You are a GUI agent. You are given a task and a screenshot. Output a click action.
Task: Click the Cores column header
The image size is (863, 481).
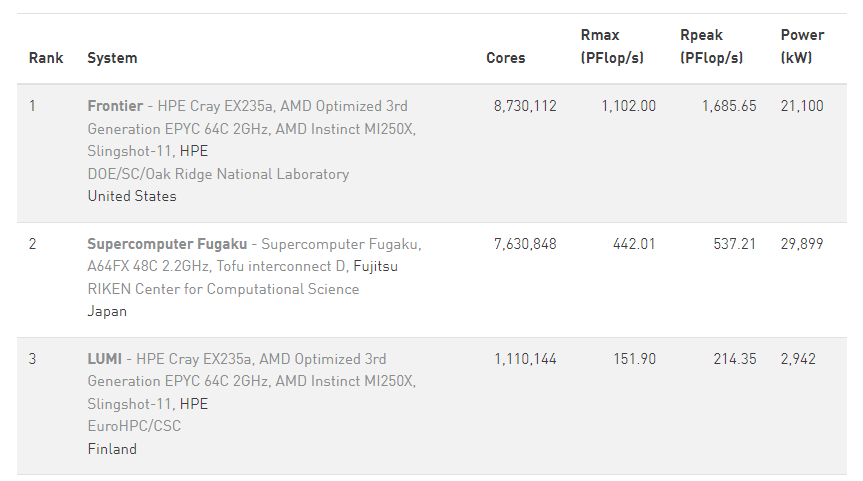coord(505,58)
